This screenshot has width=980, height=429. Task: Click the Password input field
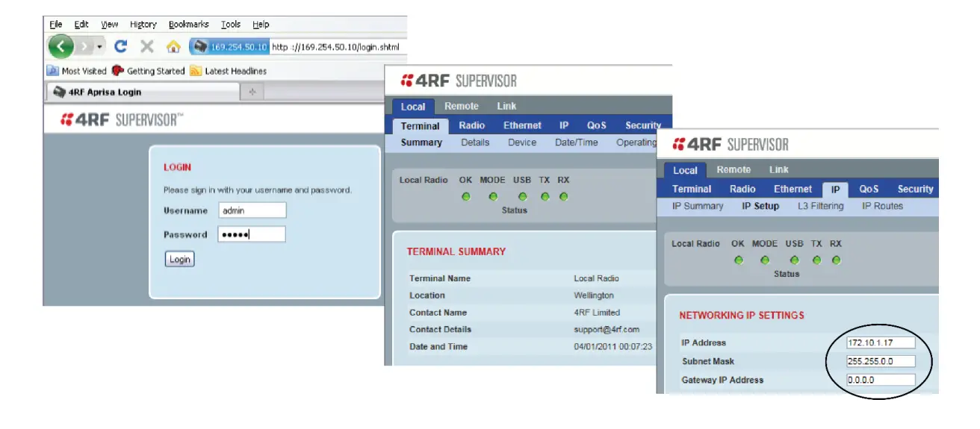[252, 234]
